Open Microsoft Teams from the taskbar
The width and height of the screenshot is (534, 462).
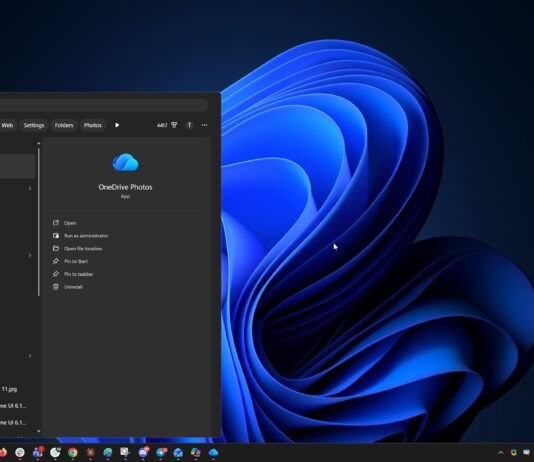37,452
